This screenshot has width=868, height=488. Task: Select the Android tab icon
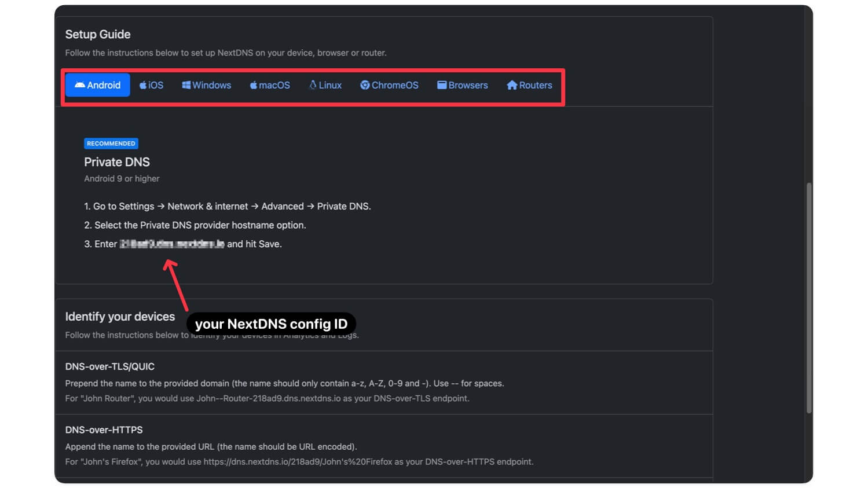click(x=80, y=85)
